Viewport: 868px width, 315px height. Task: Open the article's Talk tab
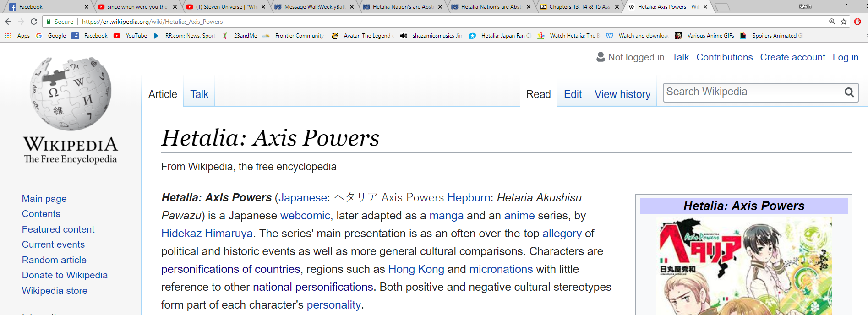[x=199, y=94]
